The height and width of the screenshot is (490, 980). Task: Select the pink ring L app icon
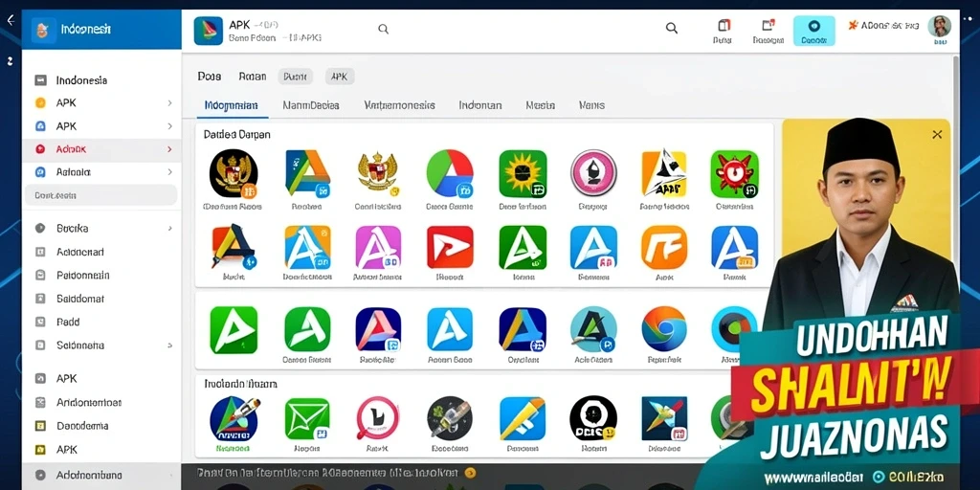tap(377, 418)
